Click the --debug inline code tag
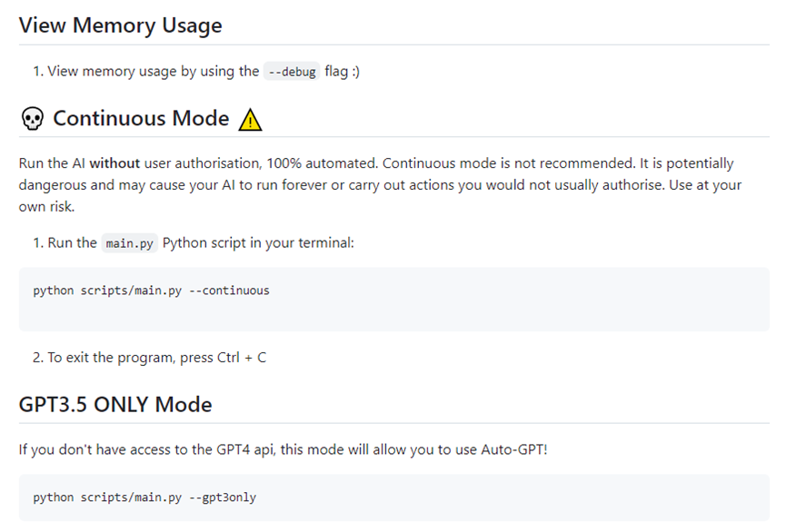 (x=292, y=72)
